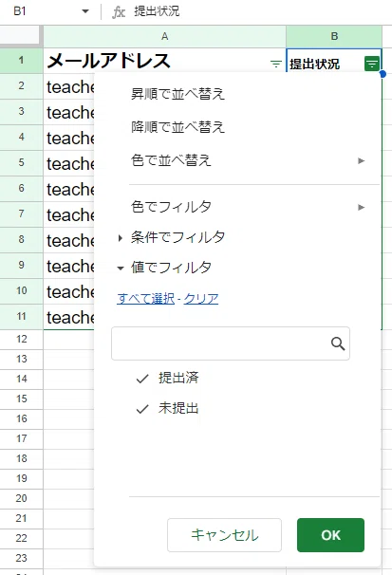
Task: Click the filter value search field
Action: pyautogui.click(x=231, y=343)
